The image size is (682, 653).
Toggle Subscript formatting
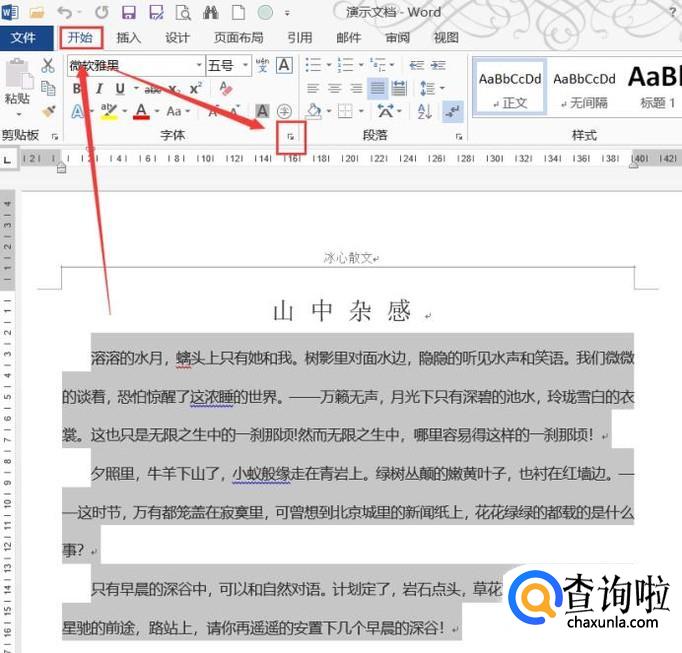[x=174, y=90]
